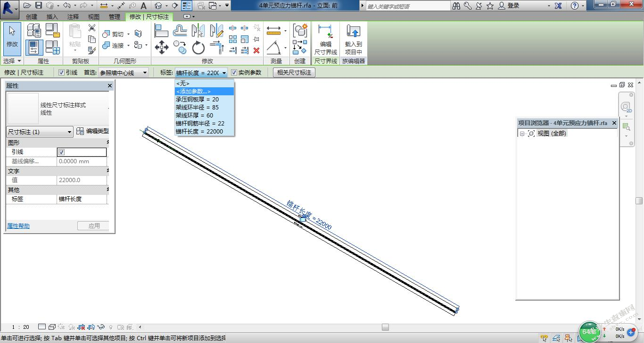The width and height of the screenshot is (644, 343).
Task: Click the keyword search input field
Action: pos(408,6)
